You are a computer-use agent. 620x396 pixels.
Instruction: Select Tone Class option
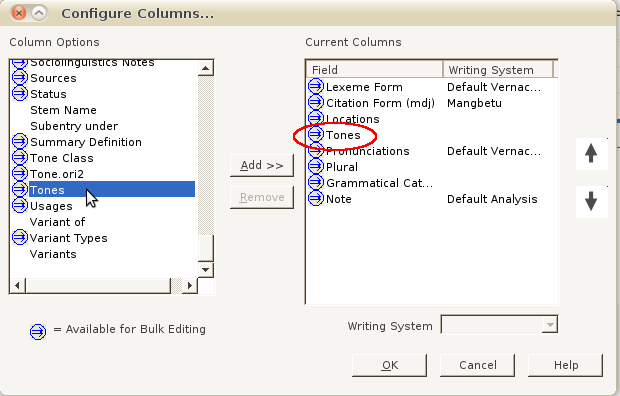tap(62, 158)
